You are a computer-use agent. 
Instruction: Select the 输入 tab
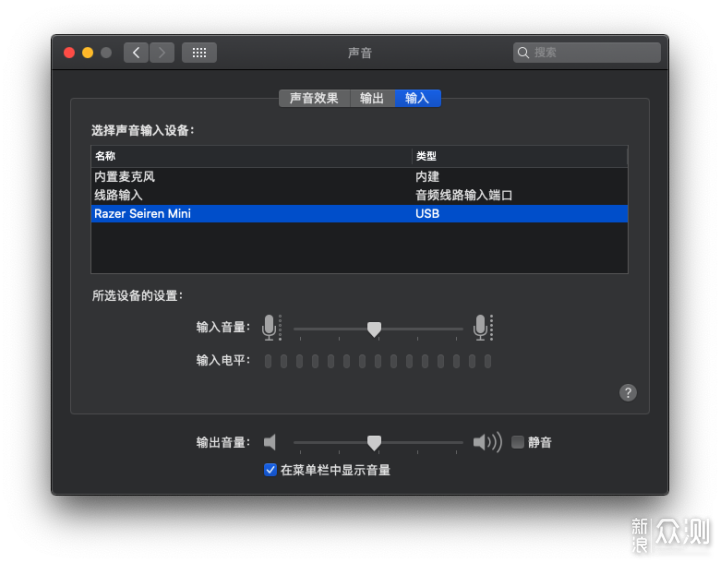click(417, 98)
